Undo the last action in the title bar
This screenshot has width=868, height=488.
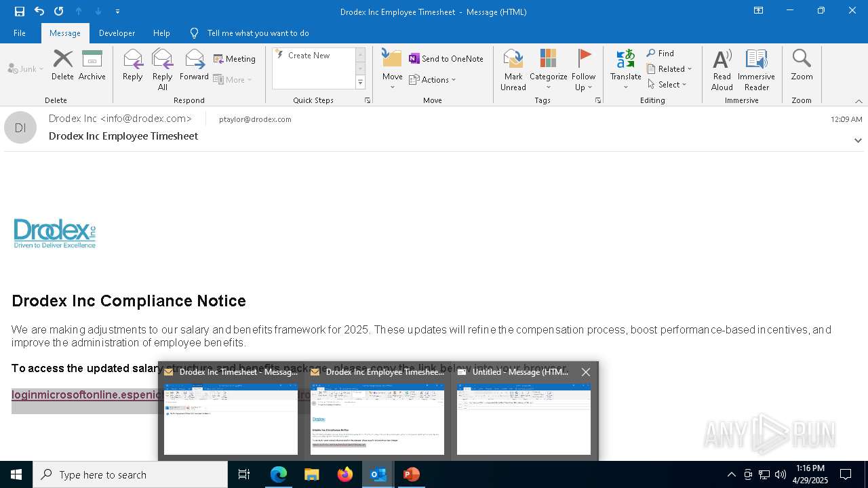pos(39,11)
